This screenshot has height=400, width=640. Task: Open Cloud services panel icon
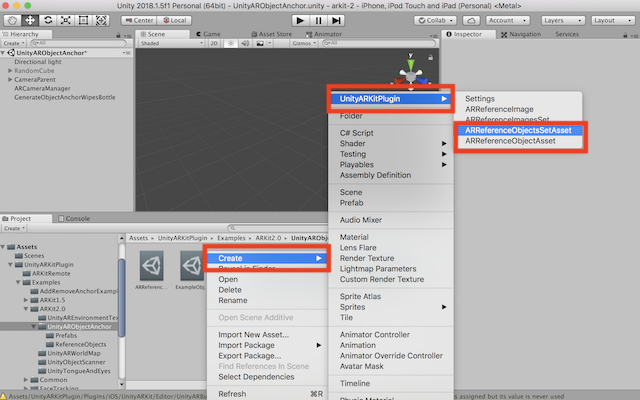(471, 20)
